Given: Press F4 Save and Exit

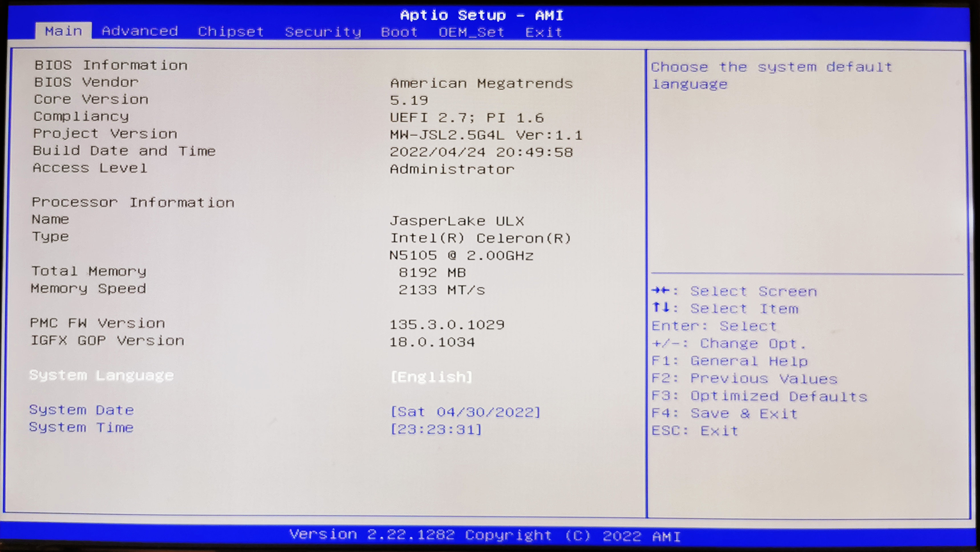Looking at the screenshot, I should tap(727, 413).
